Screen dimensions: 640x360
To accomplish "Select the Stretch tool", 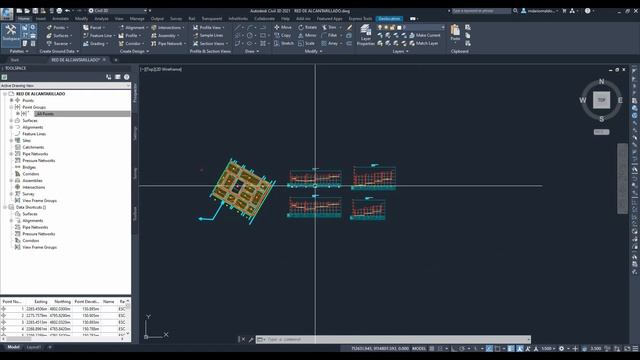I will (x=284, y=43).
